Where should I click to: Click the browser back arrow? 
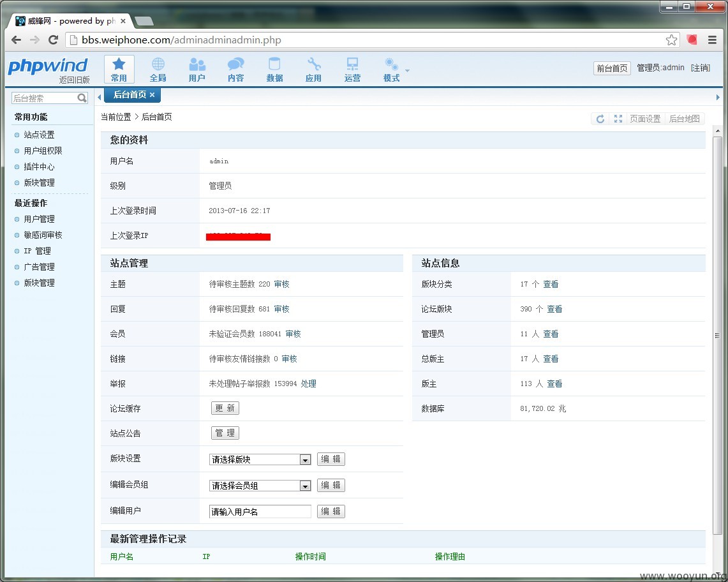[16, 40]
